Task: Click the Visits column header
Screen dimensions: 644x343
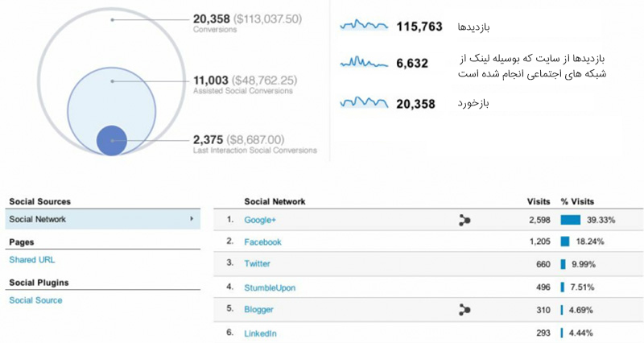Action: click(x=539, y=201)
